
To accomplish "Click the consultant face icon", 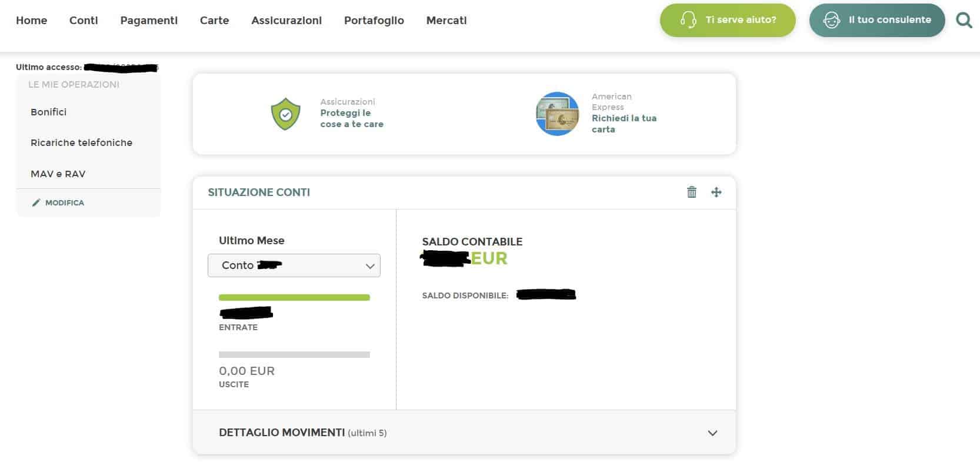I will pos(832,20).
